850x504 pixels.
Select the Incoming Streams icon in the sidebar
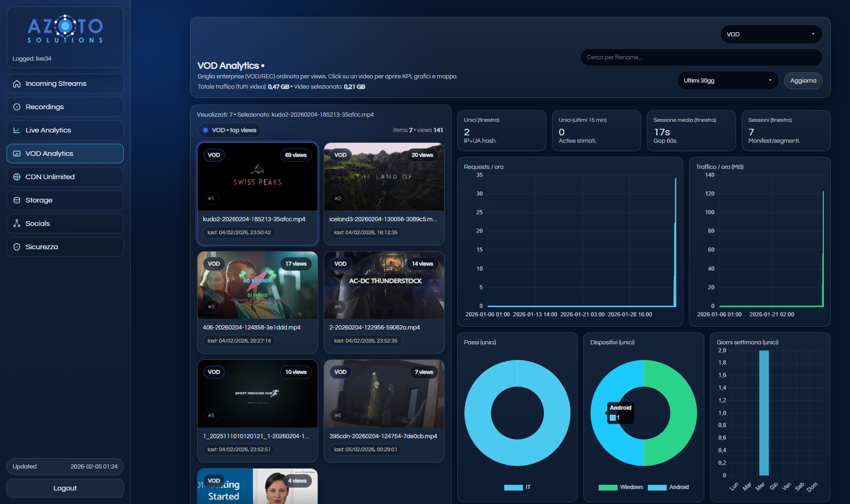(17, 84)
